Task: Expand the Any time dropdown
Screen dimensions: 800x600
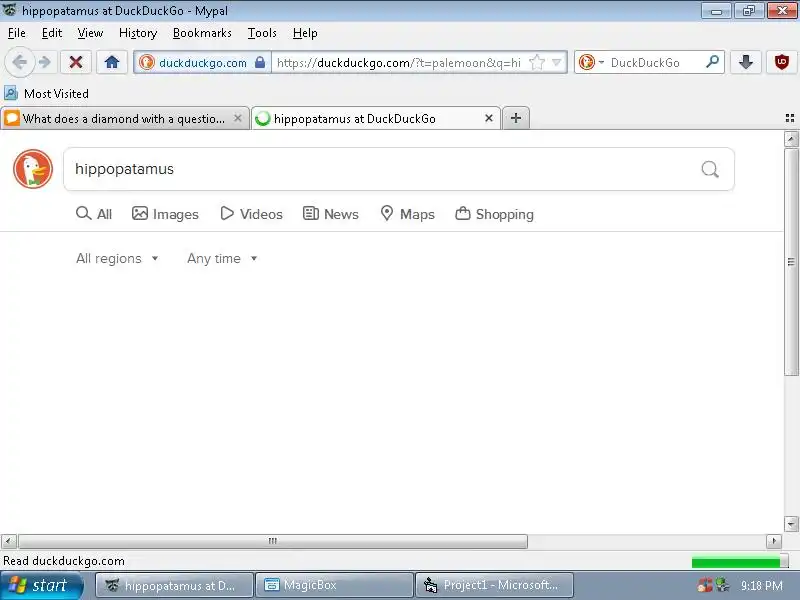Action: click(x=222, y=259)
